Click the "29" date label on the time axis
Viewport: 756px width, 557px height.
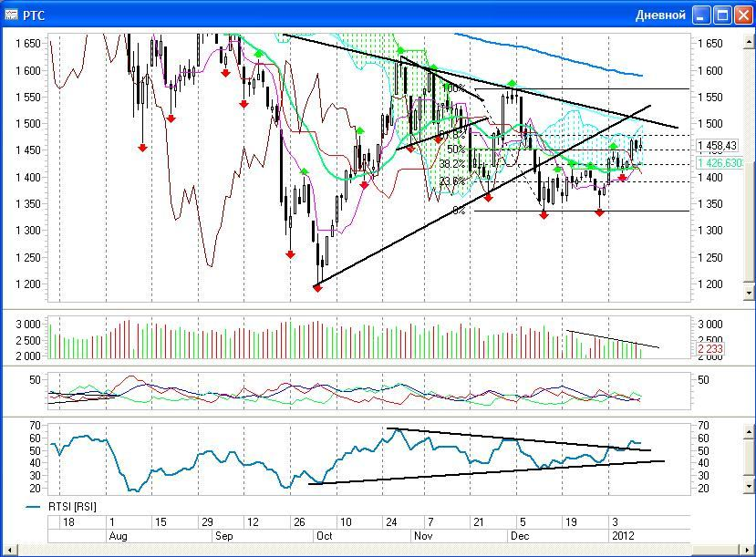coord(207,521)
